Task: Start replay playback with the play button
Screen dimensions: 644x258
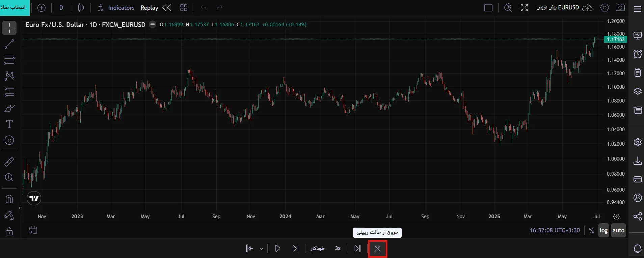Action: tap(278, 249)
